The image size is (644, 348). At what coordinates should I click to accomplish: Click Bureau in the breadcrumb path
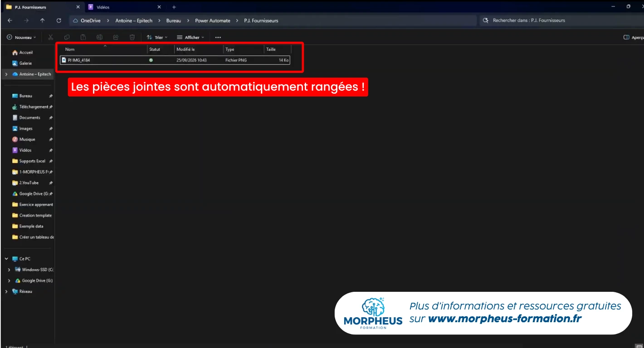tap(173, 20)
